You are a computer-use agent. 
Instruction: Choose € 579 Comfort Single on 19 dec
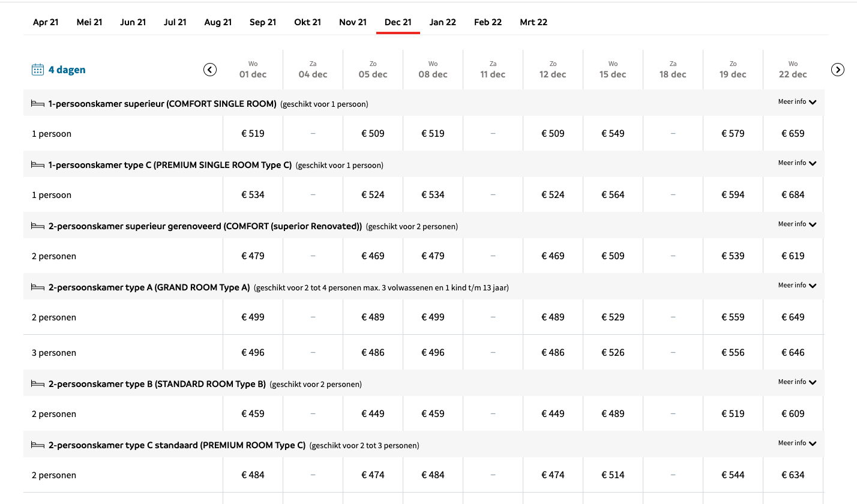coord(733,133)
